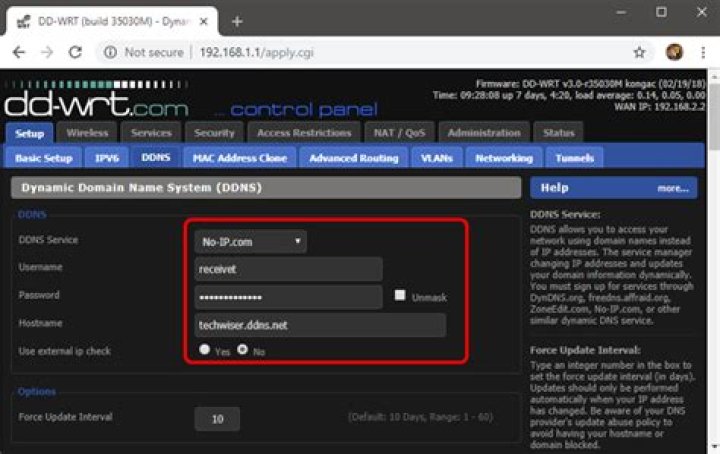Click the Help more... link
Viewport: 720px width, 454px height.
tap(672, 188)
